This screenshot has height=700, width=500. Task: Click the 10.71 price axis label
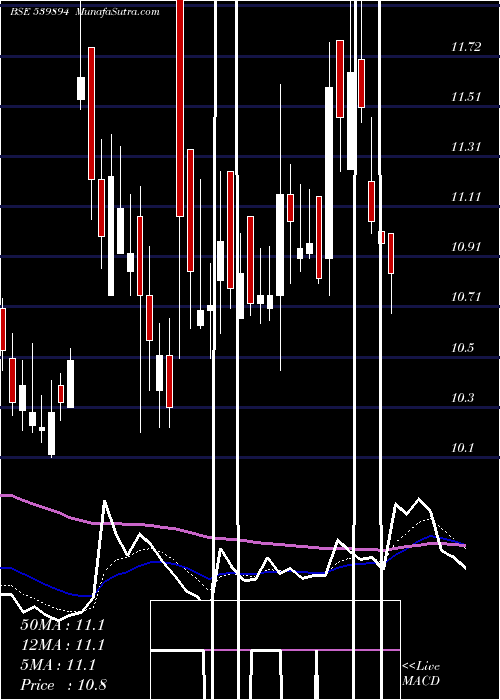[466, 296]
